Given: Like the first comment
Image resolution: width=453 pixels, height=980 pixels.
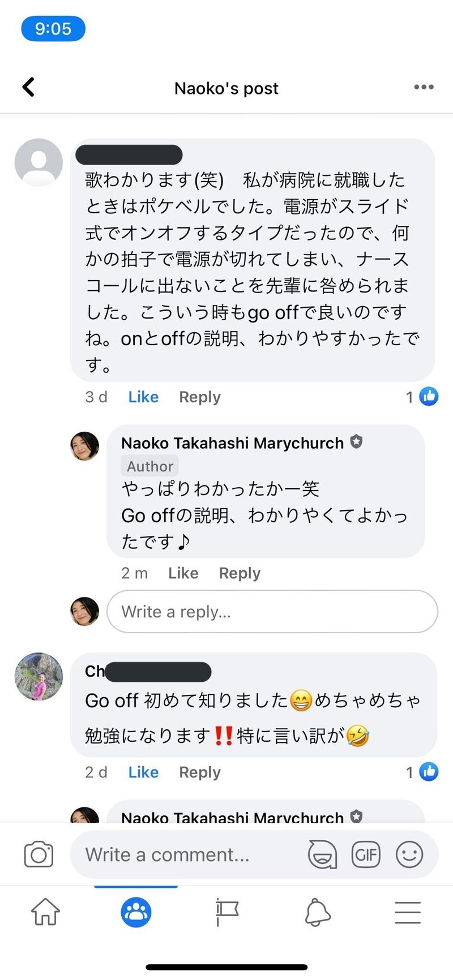Looking at the screenshot, I should [143, 397].
